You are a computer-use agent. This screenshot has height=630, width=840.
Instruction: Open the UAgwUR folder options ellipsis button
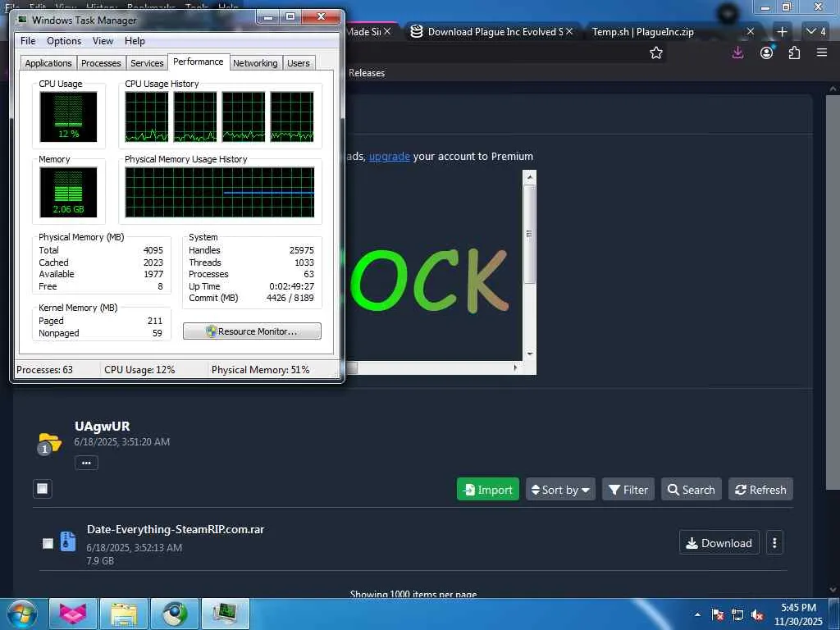click(86, 463)
